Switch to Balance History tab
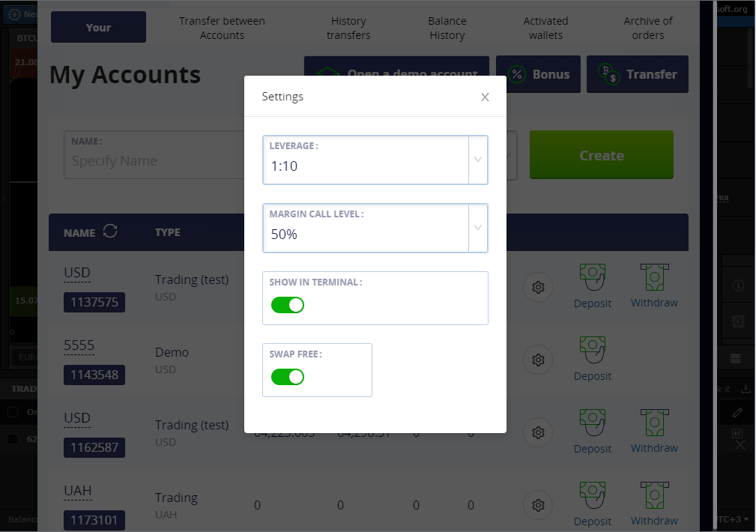 tap(447, 28)
